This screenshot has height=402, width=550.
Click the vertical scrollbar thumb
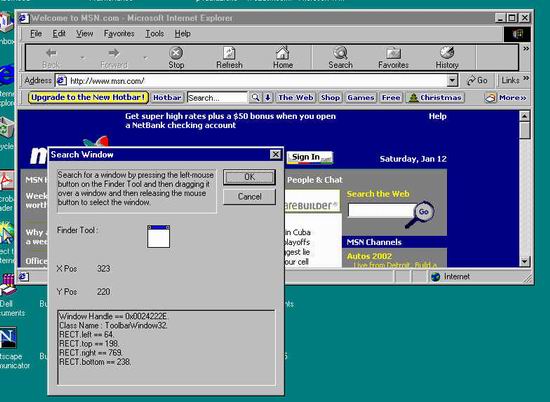524,130
